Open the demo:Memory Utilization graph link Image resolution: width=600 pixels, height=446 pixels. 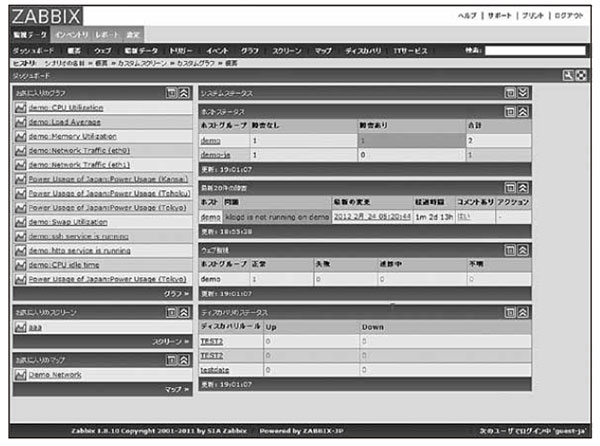(73, 136)
